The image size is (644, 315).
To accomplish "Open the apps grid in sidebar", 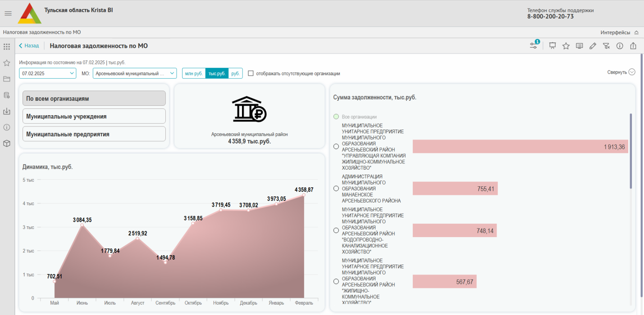I will tap(7, 46).
